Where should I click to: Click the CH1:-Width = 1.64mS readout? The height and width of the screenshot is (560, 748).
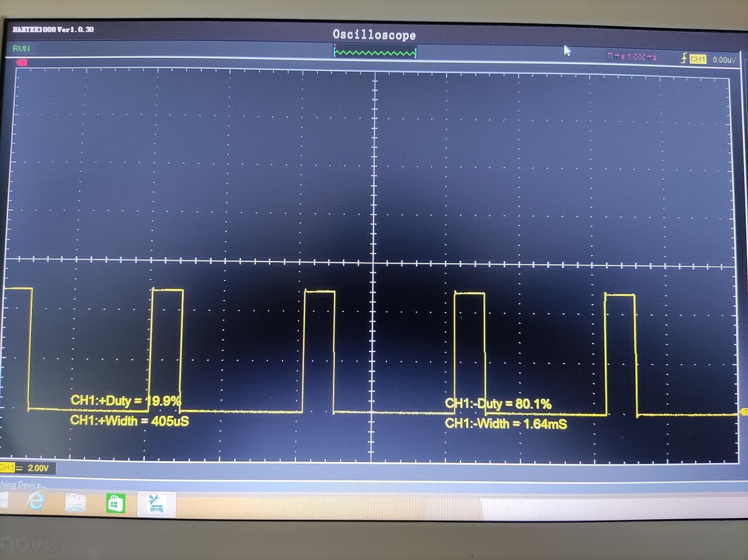coord(506,424)
